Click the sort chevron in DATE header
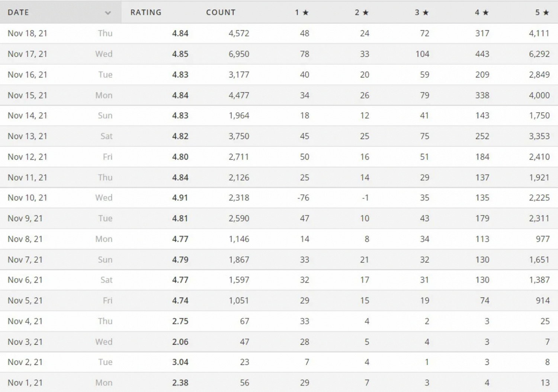Image resolution: width=558 pixels, height=392 pixels. pos(108,13)
